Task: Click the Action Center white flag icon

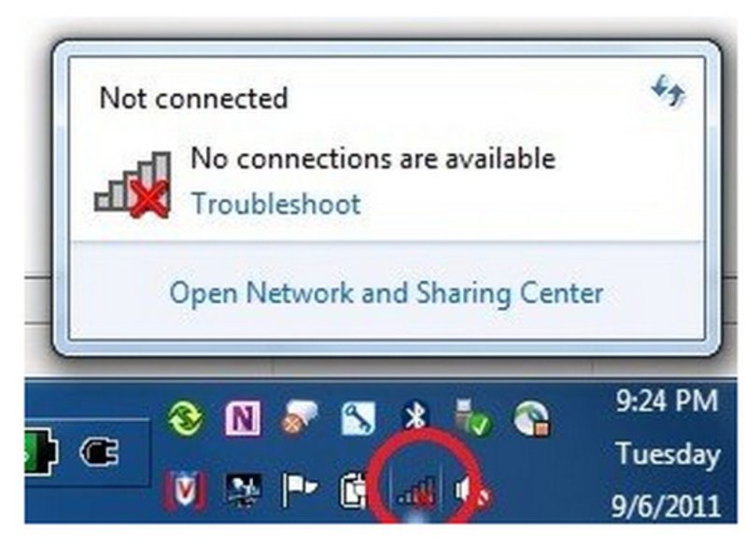Action: click(299, 490)
